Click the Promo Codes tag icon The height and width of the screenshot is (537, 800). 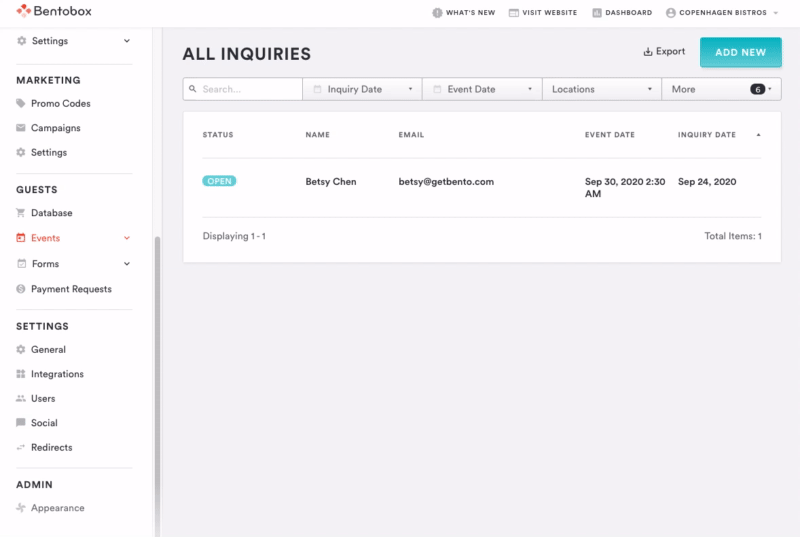pyautogui.click(x=20, y=103)
